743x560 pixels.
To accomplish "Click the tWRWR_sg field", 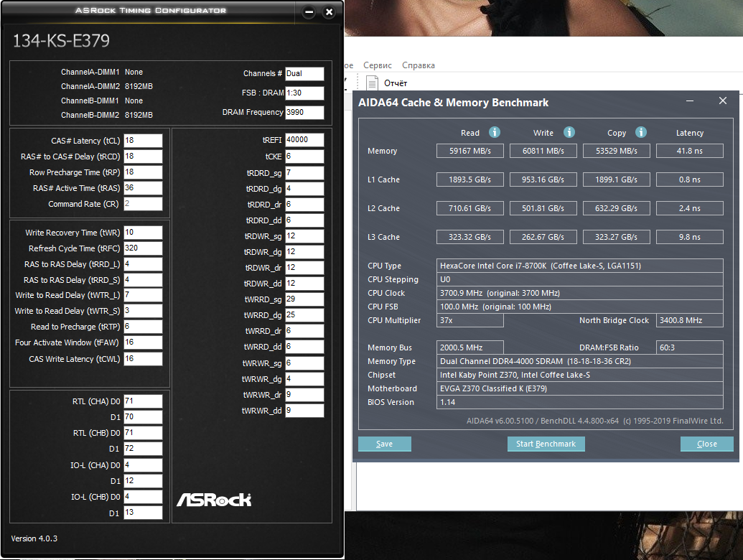I will tap(304, 363).
